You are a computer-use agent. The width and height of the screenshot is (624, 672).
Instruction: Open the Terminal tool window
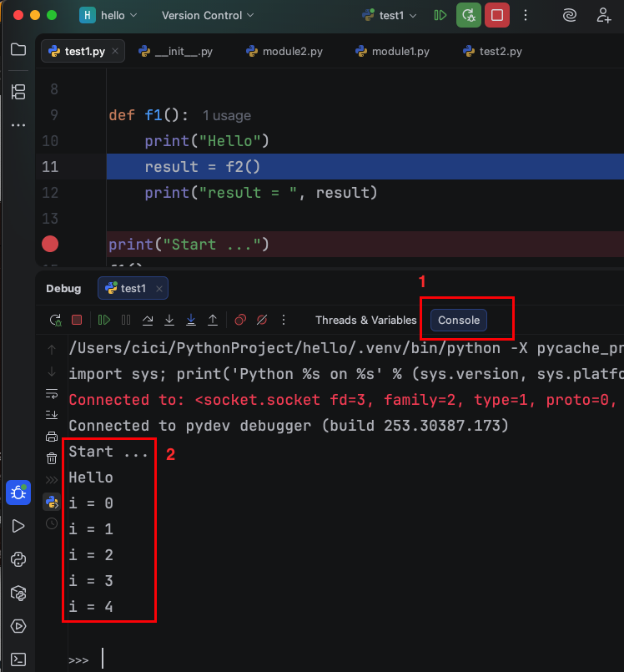click(x=18, y=659)
